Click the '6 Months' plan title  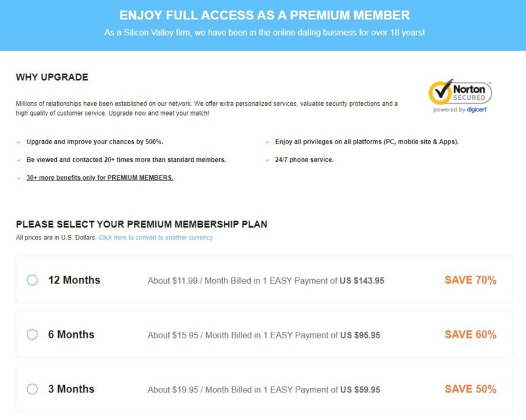pyautogui.click(x=71, y=335)
